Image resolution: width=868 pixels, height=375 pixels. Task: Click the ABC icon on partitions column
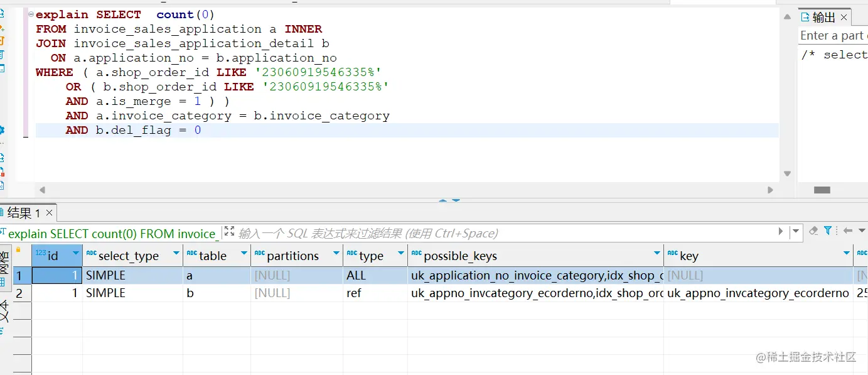click(x=259, y=253)
